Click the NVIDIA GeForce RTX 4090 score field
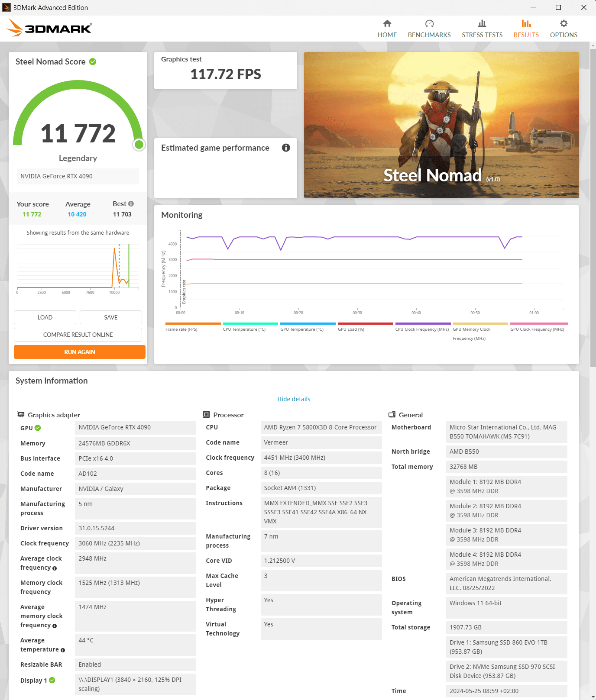 coord(78,176)
